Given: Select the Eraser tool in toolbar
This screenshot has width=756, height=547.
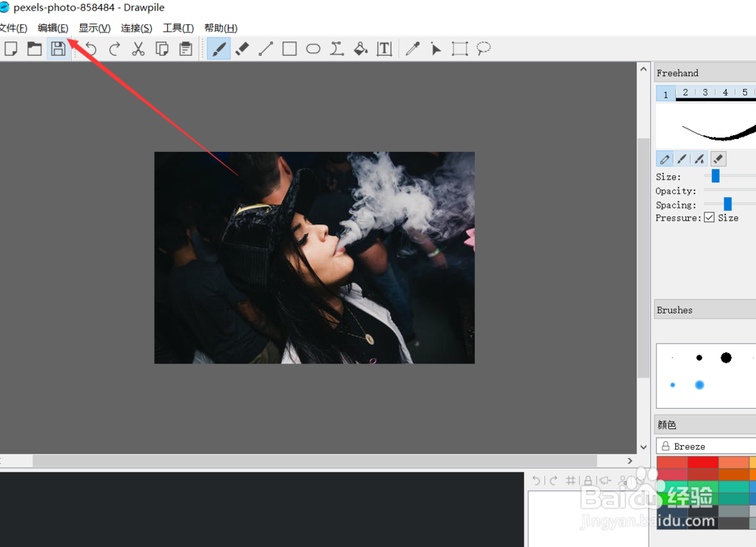Looking at the screenshot, I should pos(242,48).
